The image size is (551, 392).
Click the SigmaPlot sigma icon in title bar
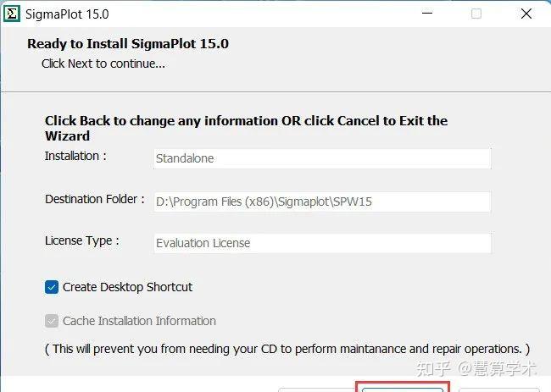[x=13, y=14]
